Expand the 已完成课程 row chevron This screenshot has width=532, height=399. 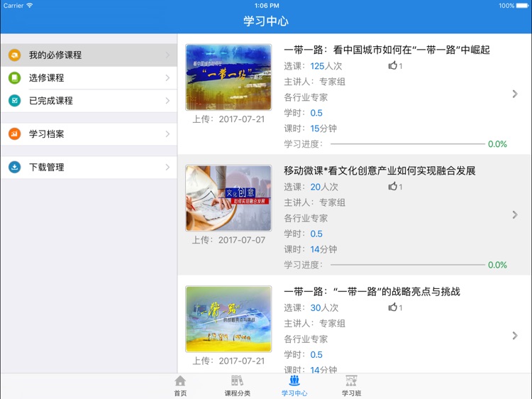click(167, 101)
